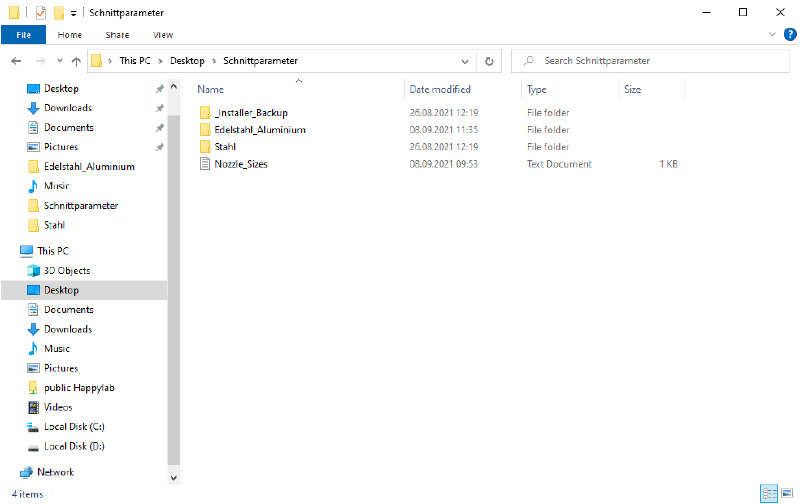Screen dimensions: 800x504
Task: Open the Recent locations dropdown arrow
Action: (59, 61)
